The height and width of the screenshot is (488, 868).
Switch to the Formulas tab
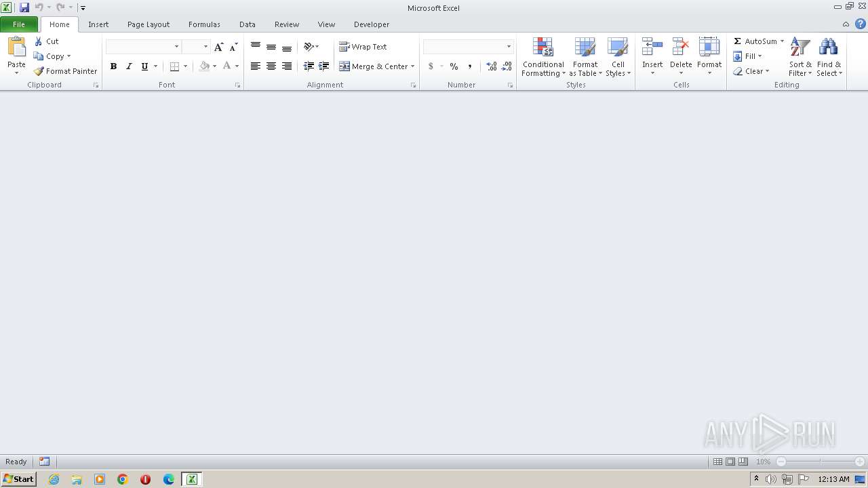[x=204, y=24]
